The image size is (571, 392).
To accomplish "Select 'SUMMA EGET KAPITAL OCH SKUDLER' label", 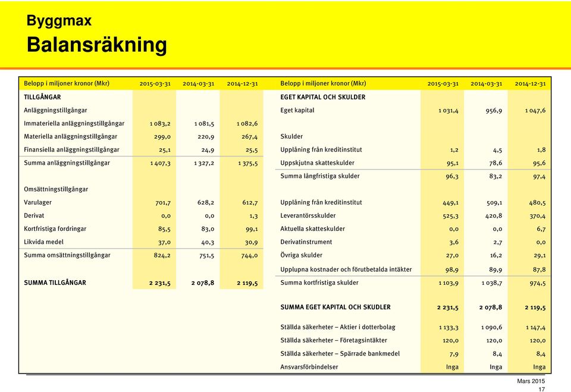I will click(x=335, y=307).
